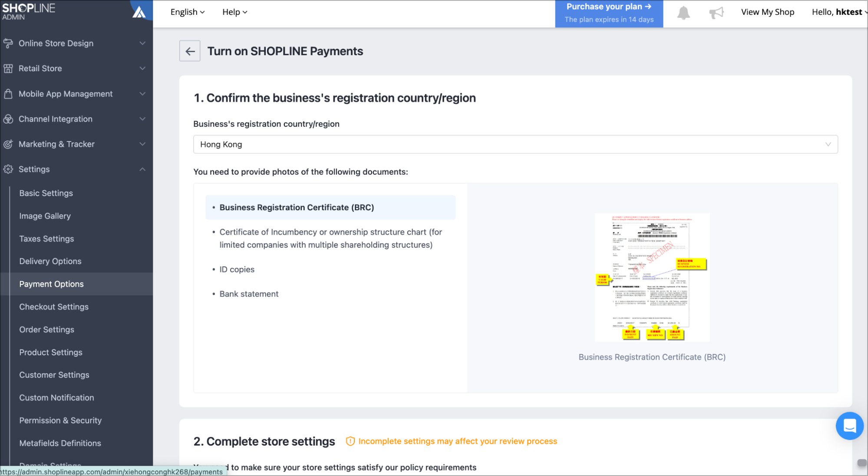Click the Incomplete settings warning text
Screen dimensions: 868x476
click(458, 441)
